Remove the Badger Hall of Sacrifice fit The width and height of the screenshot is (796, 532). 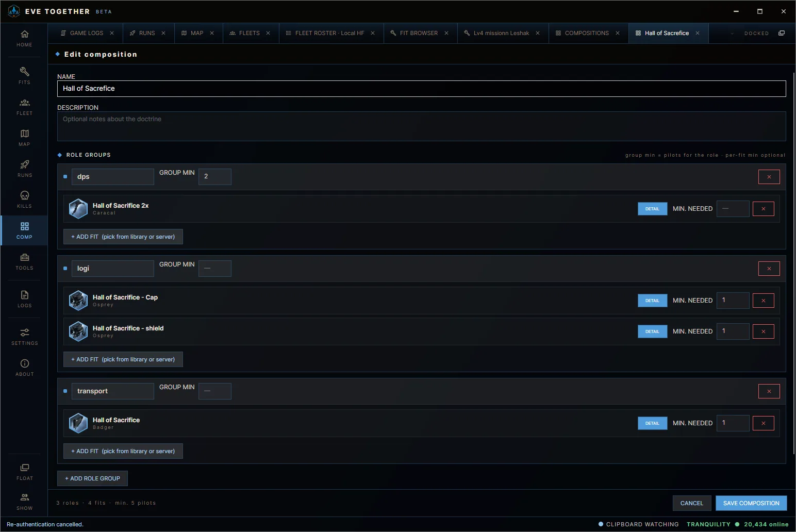(x=764, y=423)
